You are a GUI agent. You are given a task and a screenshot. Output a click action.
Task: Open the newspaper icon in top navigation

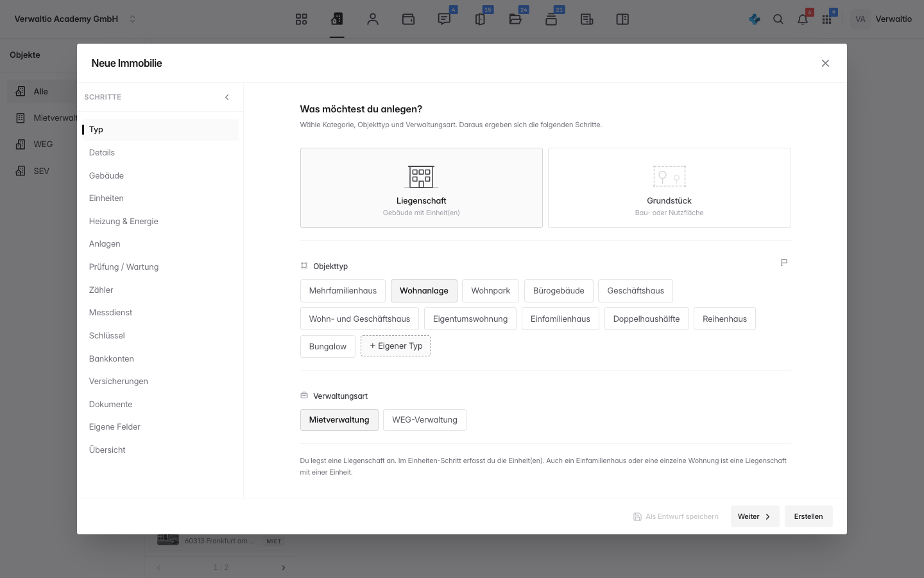(586, 19)
